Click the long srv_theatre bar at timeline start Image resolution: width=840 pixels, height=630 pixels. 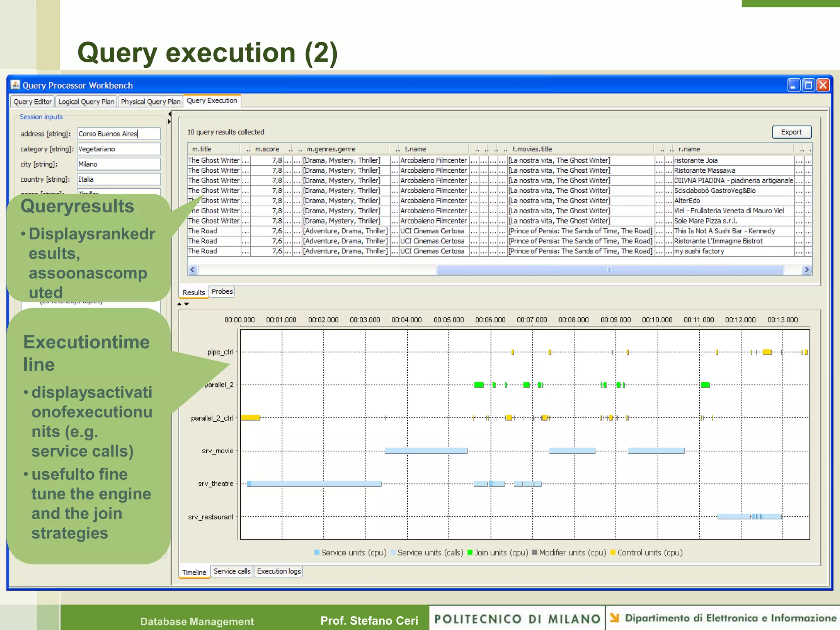pyautogui.click(x=315, y=484)
